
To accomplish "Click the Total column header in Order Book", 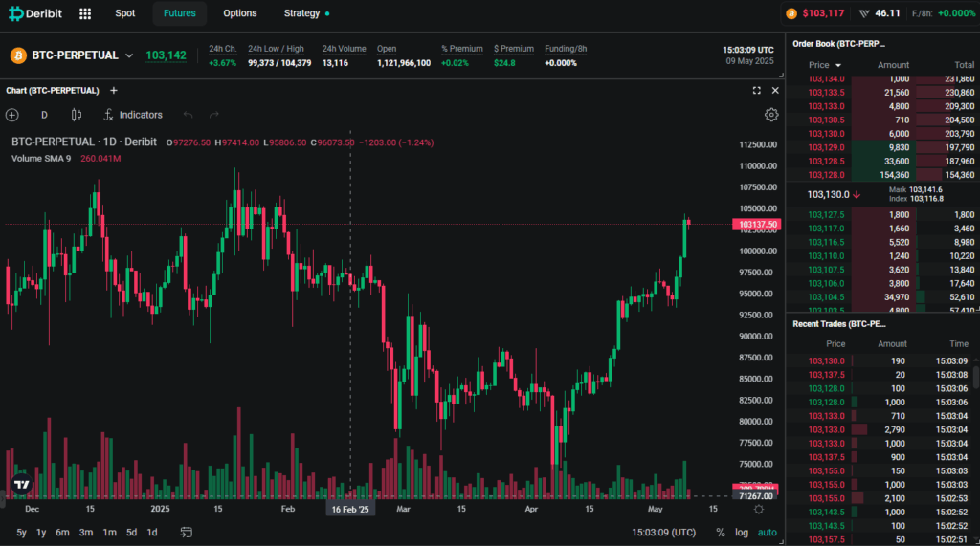I will pyautogui.click(x=964, y=65).
